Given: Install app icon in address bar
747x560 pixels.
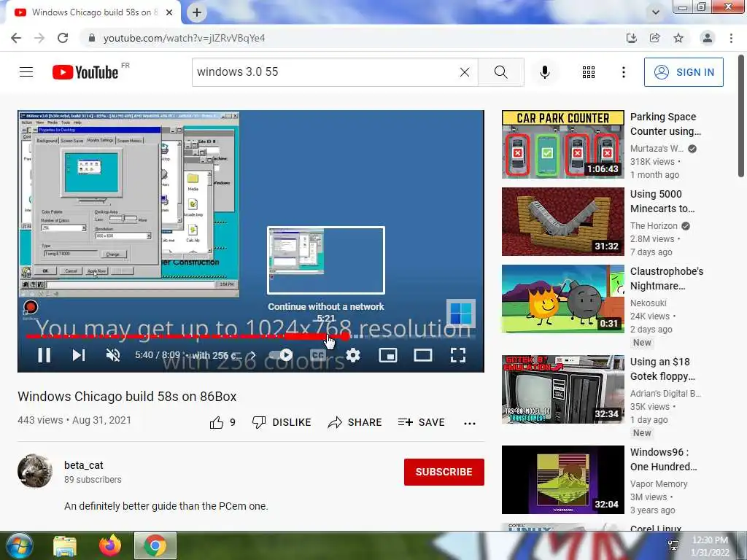Looking at the screenshot, I should (x=631, y=38).
